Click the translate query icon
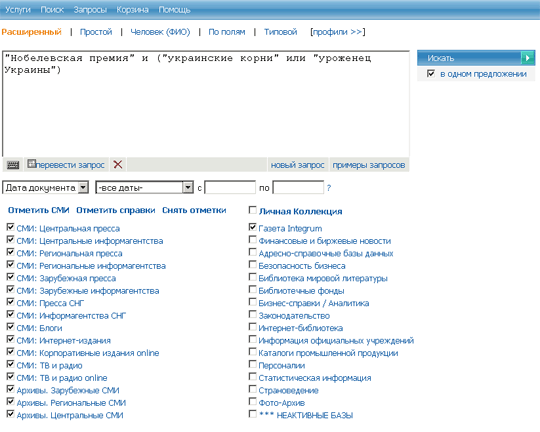This screenshot has height=432, width=540. tap(32, 164)
